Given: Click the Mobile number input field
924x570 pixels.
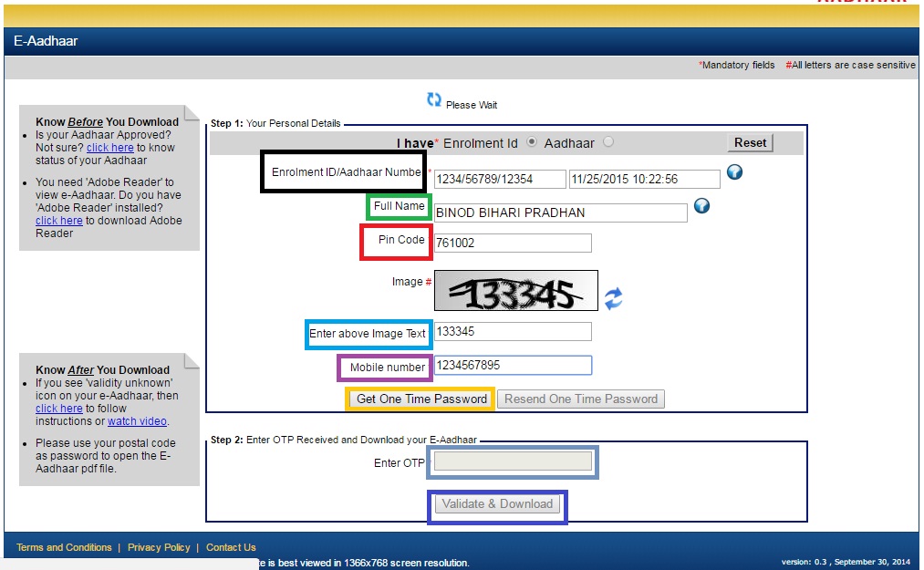Looking at the screenshot, I should (511, 365).
